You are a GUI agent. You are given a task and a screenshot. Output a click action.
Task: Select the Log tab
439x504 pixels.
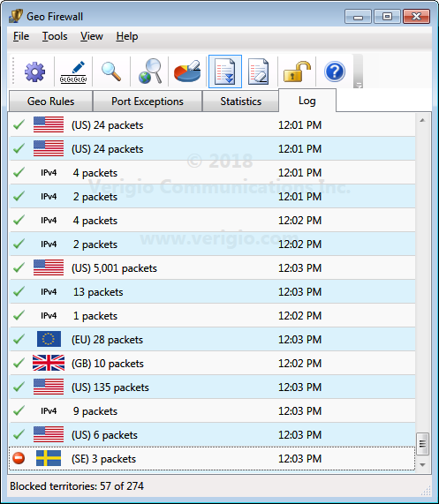(307, 101)
